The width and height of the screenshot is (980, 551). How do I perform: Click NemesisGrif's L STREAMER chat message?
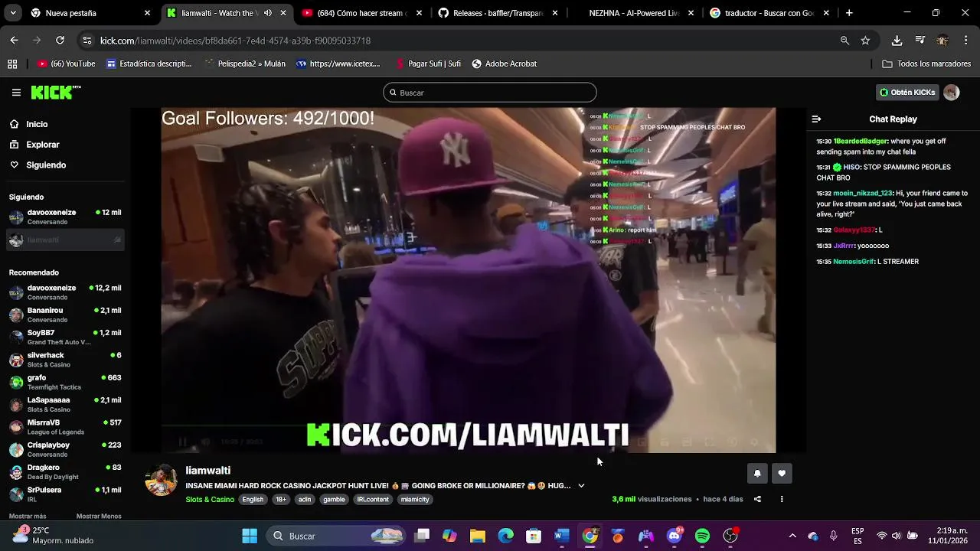point(876,262)
